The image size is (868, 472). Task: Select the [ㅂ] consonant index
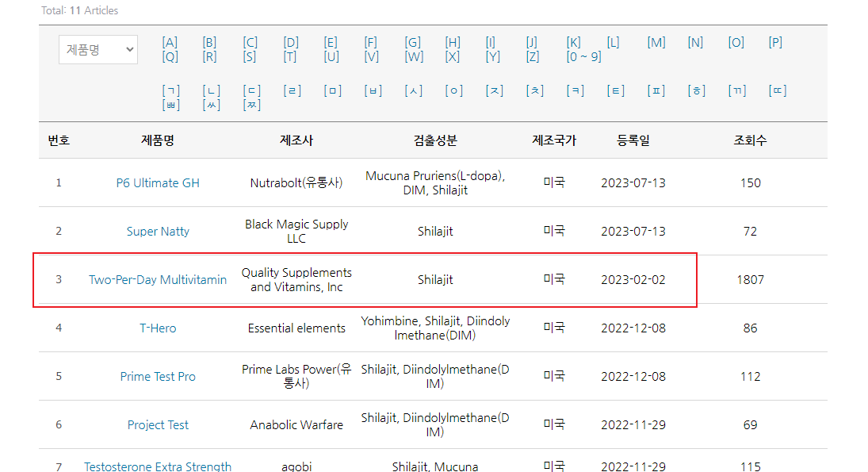click(x=373, y=91)
